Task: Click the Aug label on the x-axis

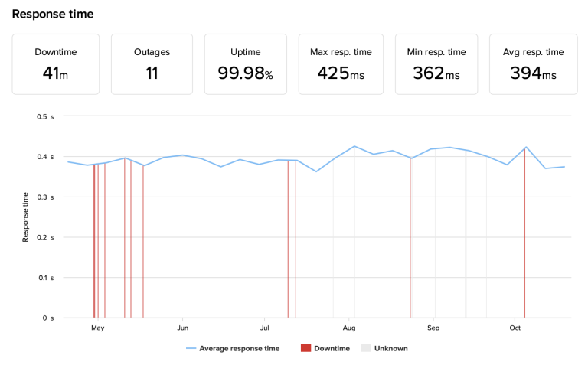Action: tap(349, 328)
